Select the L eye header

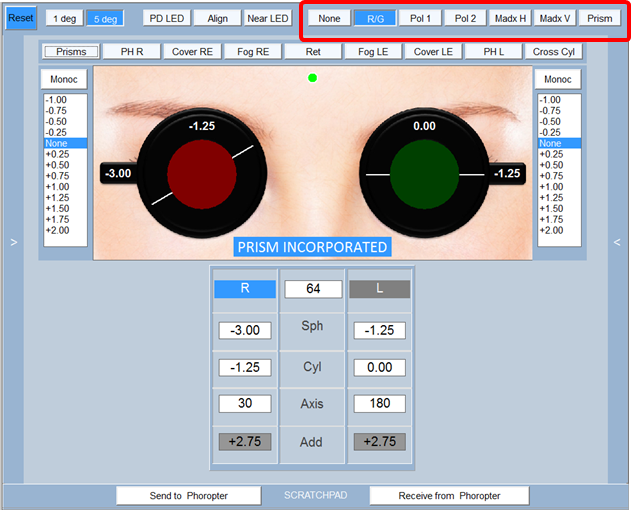pos(379,289)
